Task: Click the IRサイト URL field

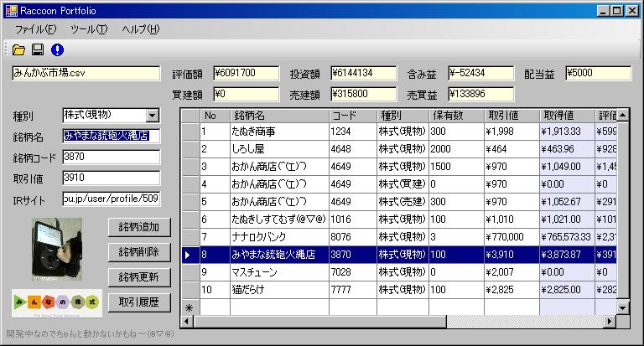Action: click(x=111, y=199)
